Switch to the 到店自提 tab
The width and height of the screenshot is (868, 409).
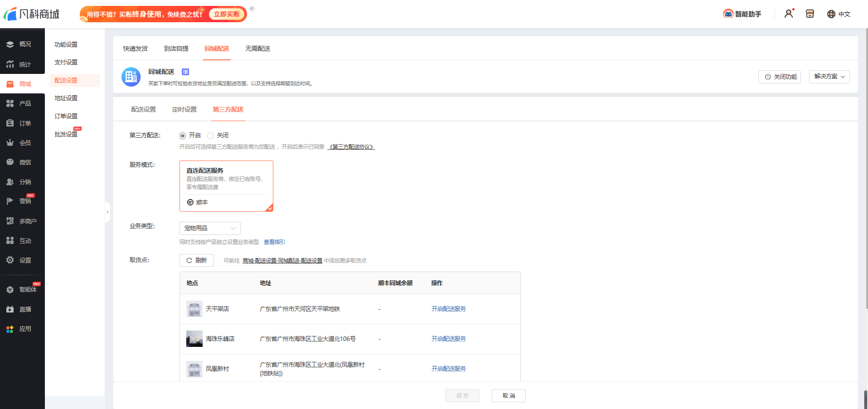click(176, 49)
